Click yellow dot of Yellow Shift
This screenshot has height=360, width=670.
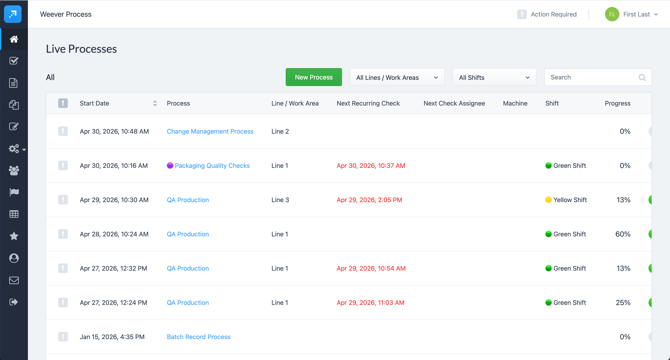click(x=548, y=199)
